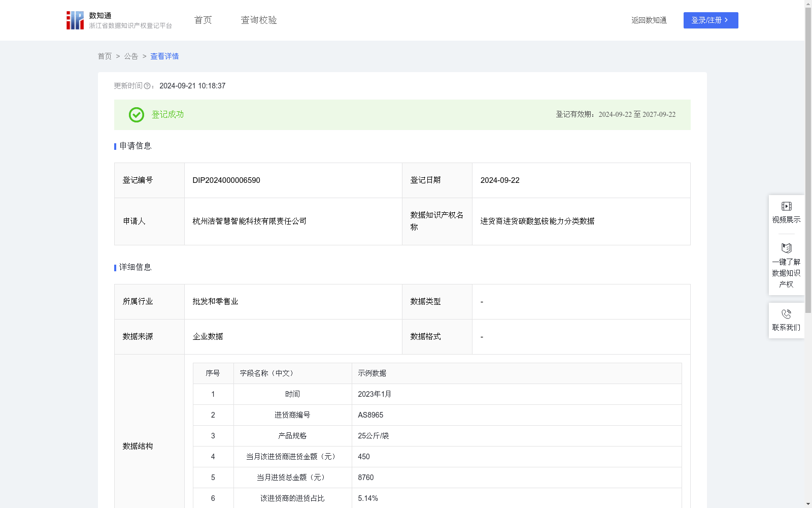Select applicant 杭州浩智慧智能科技有限责任公司
Viewport: 812px width, 508px height.
pyautogui.click(x=249, y=221)
